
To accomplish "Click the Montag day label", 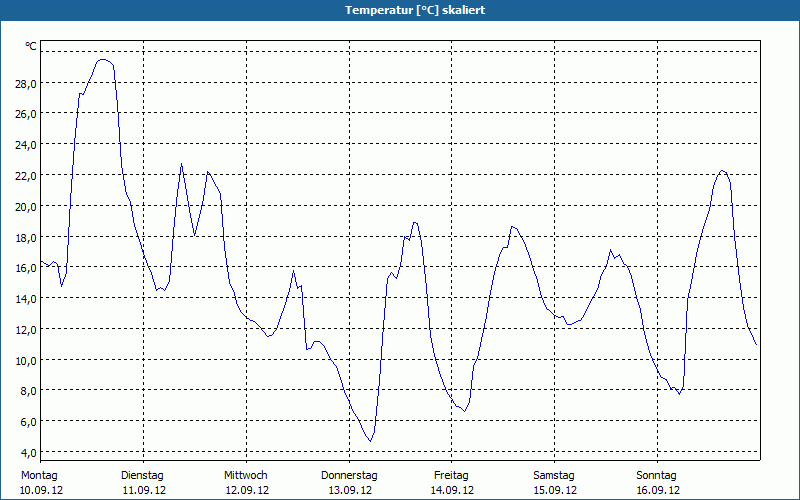I will (x=39, y=476).
